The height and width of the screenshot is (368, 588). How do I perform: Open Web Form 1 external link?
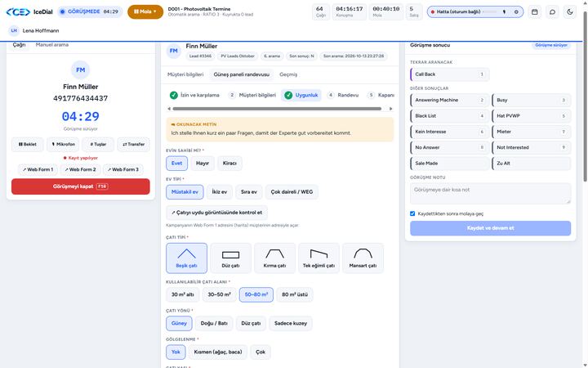[38, 170]
